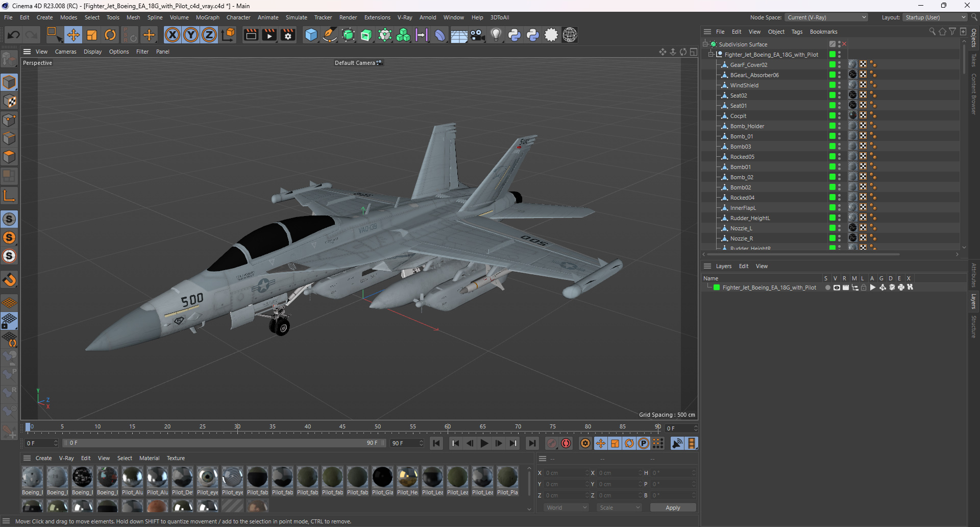Click the Floor environment icon
The width and height of the screenshot is (980, 527).
[459, 35]
